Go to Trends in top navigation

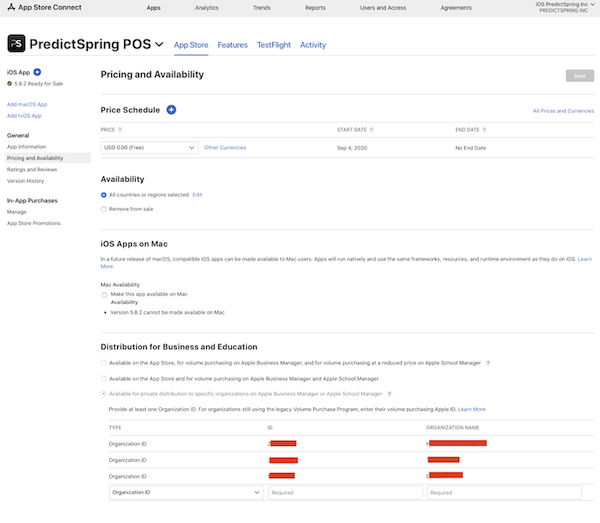262,8
